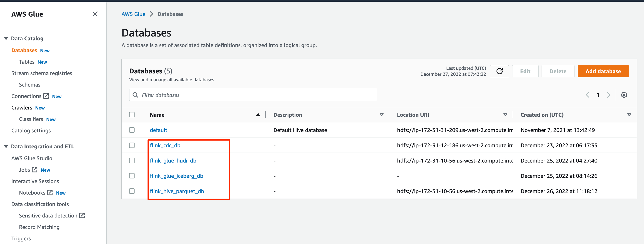Screen dimensions: 644x244
Task: Click external link icon beside Jobs
Action: [x=34, y=170]
